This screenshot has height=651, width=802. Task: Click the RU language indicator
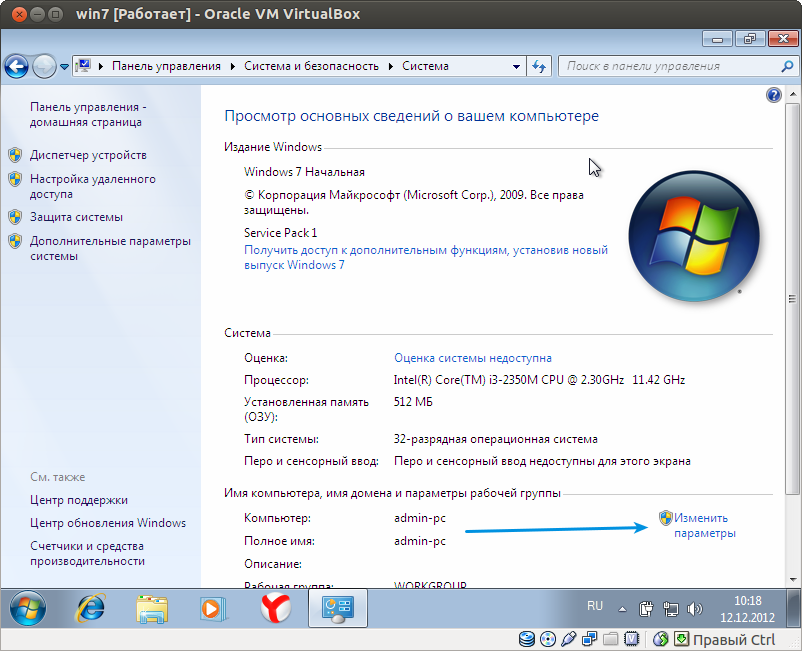(595, 606)
